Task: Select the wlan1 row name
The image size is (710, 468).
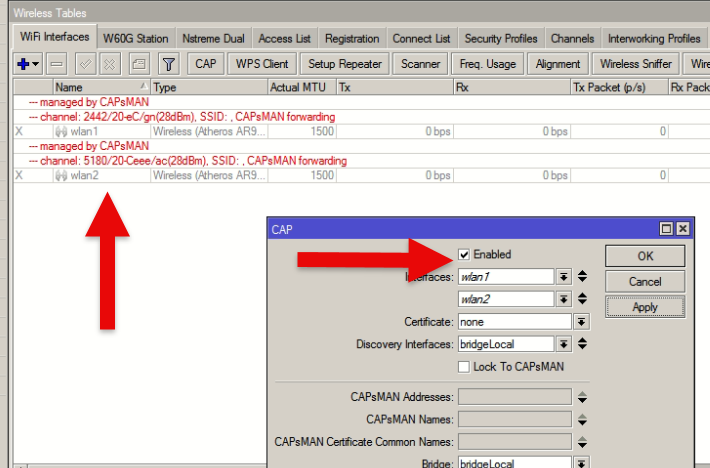Action: (x=84, y=132)
